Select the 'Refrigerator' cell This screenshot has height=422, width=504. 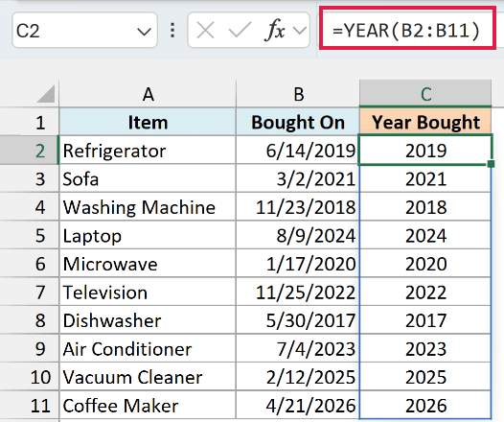coord(148,151)
